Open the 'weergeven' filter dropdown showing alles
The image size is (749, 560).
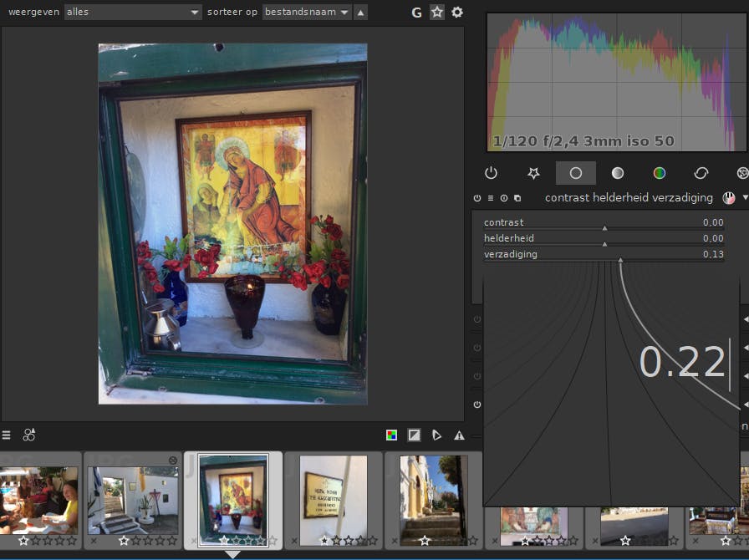click(x=133, y=12)
